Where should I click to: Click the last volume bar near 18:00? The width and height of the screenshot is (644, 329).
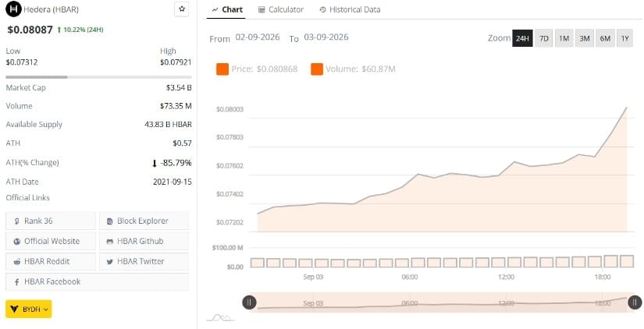click(x=627, y=261)
